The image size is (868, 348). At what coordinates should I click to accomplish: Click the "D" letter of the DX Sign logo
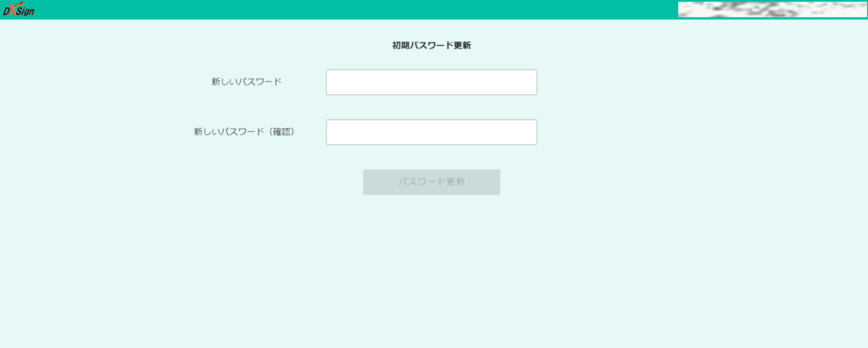[7, 11]
